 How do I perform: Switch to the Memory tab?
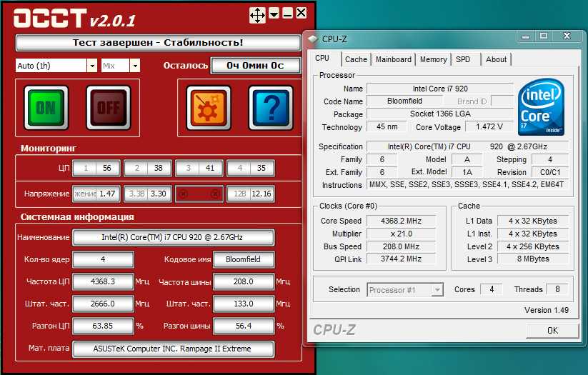pyautogui.click(x=433, y=59)
